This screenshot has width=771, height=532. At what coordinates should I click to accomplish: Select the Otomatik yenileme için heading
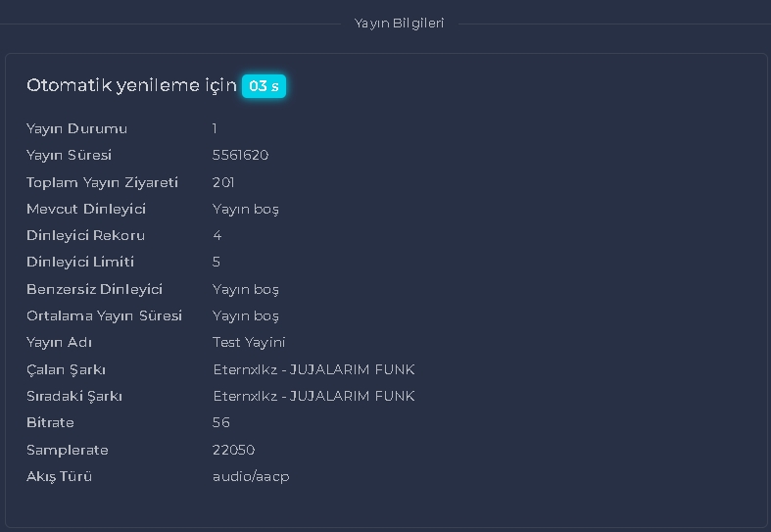(132, 85)
